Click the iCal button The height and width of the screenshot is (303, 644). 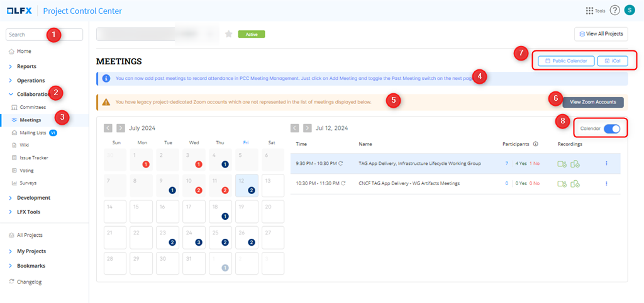[x=612, y=61]
